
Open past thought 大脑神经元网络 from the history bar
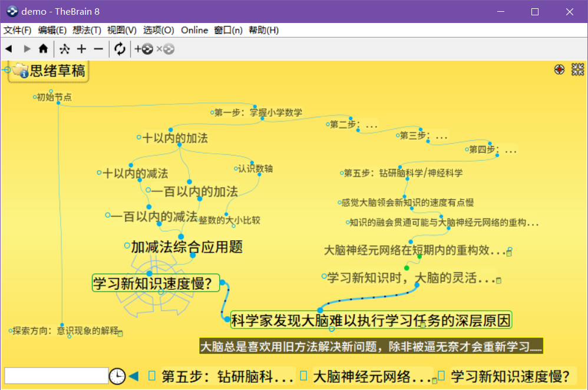click(x=371, y=376)
